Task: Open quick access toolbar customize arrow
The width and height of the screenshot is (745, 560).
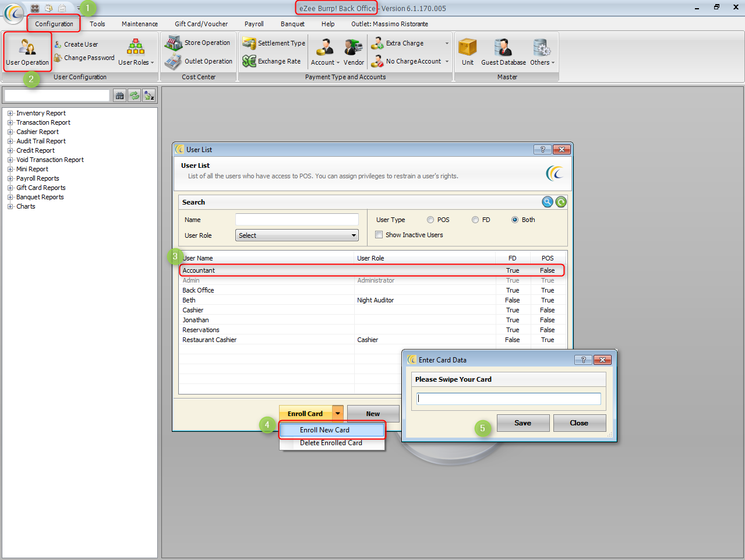Action: 79,8
